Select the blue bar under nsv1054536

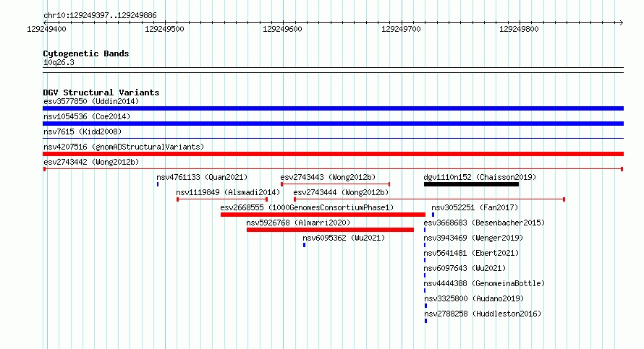[333, 124]
